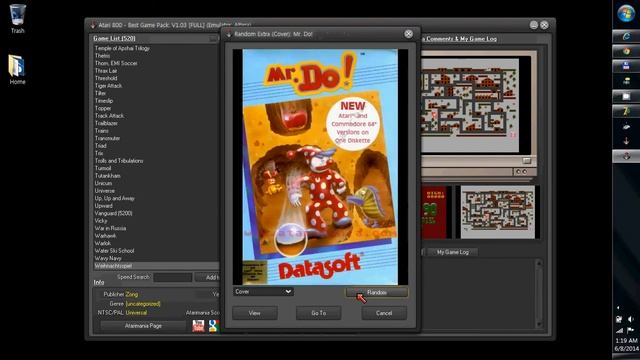Select 'Wavy Navy' in game list

tap(108, 258)
